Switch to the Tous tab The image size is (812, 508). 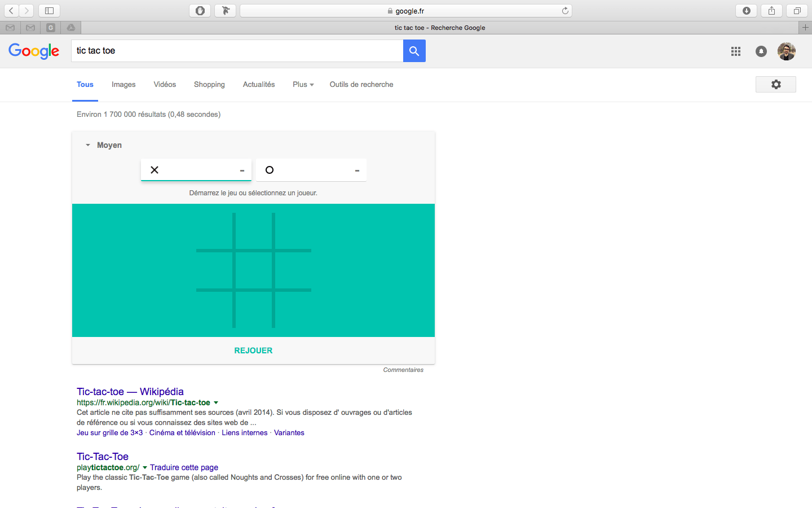pos(85,85)
